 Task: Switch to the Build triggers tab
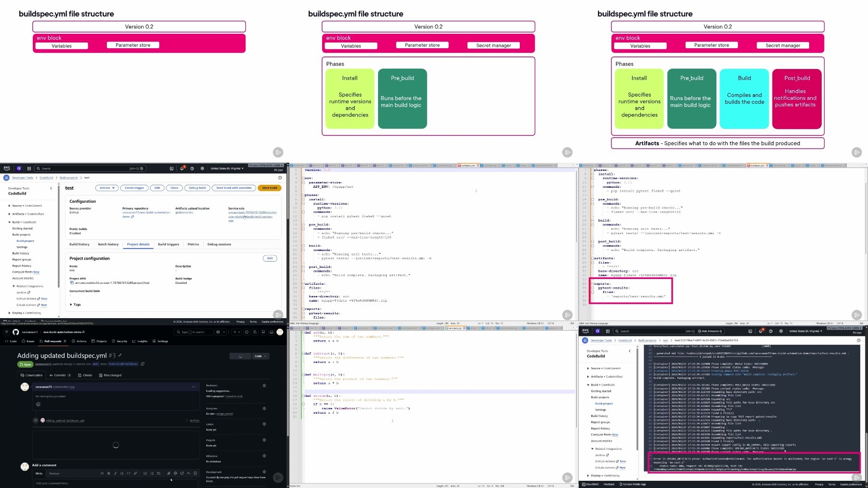coord(168,244)
